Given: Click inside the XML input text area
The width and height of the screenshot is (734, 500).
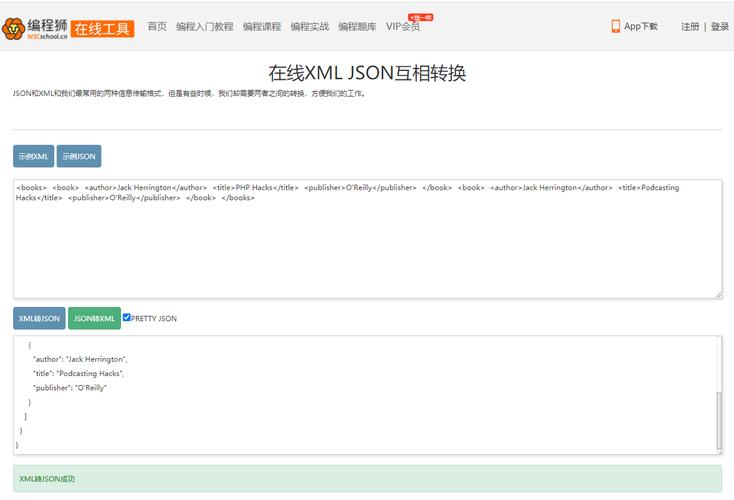Looking at the screenshot, I should tap(367, 239).
